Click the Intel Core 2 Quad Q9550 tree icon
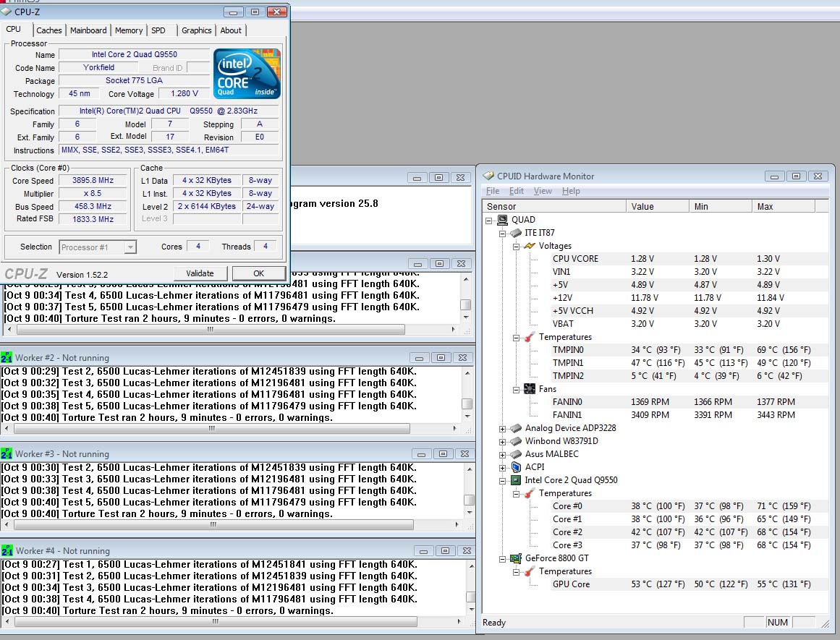Image resolution: width=840 pixels, height=640 pixels. (x=516, y=480)
